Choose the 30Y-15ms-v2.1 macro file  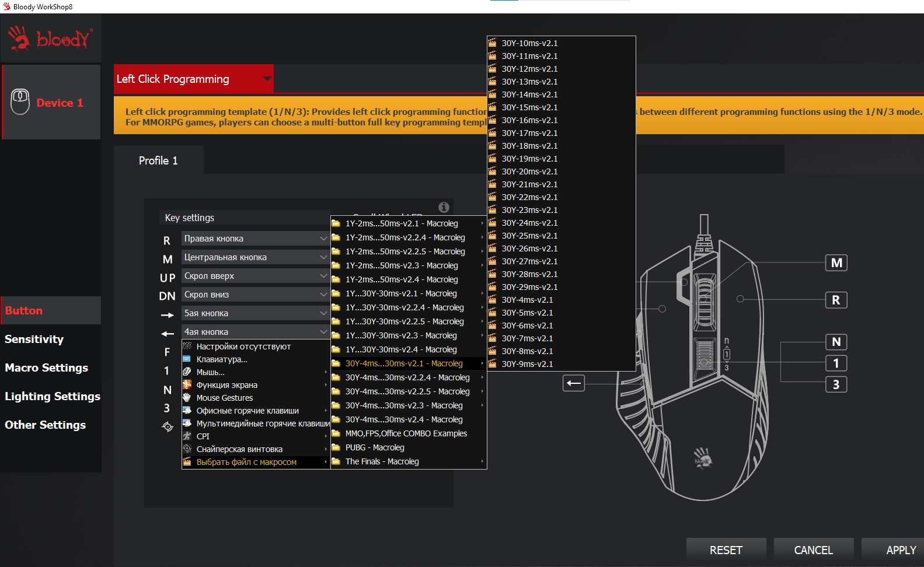pos(529,107)
